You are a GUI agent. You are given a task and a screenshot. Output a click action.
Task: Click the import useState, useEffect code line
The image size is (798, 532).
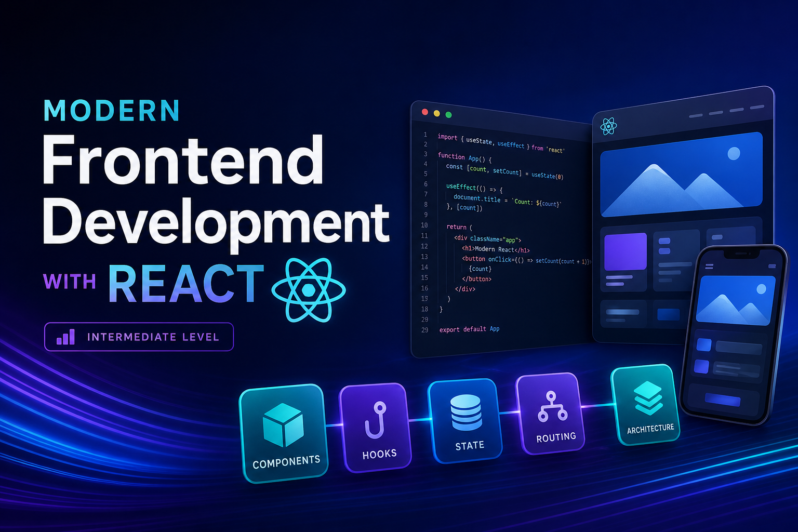tap(501, 143)
